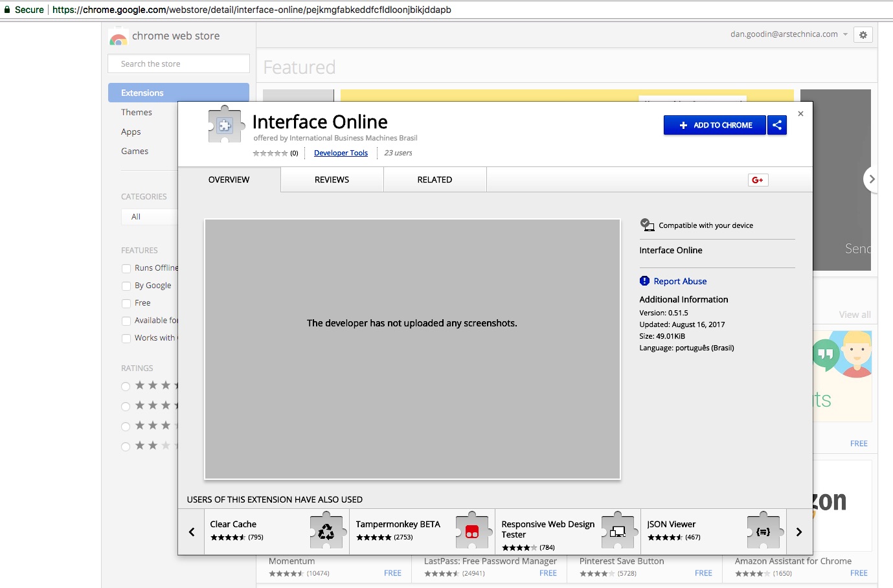Click the View all link
The height and width of the screenshot is (588, 893).
pyautogui.click(x=855, y=315)
